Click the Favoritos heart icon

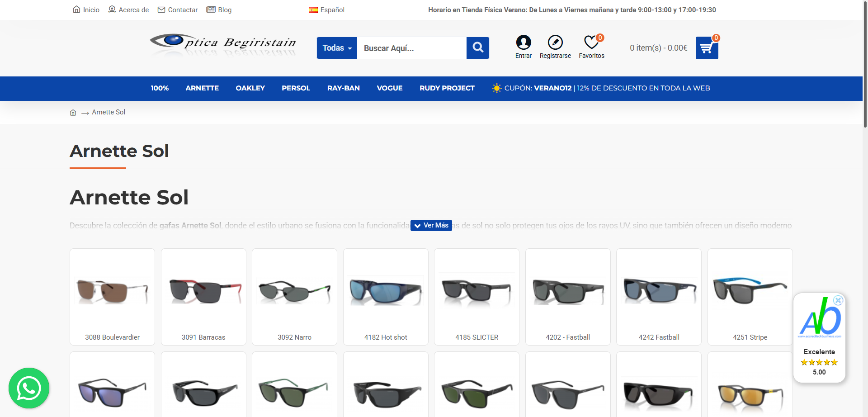(591, 43)
